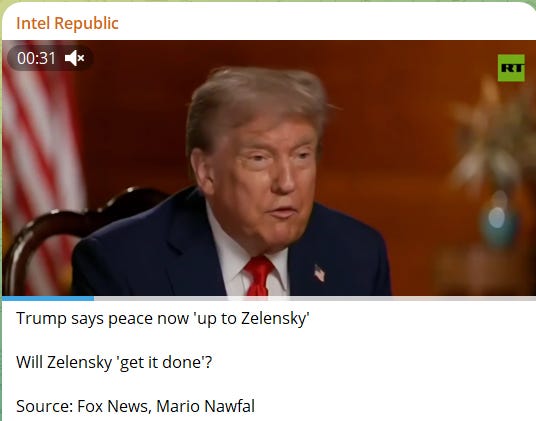Unmute the video via the speaker icon
Image resolution: width=536 pixels, height=421 pixels.
75,58
